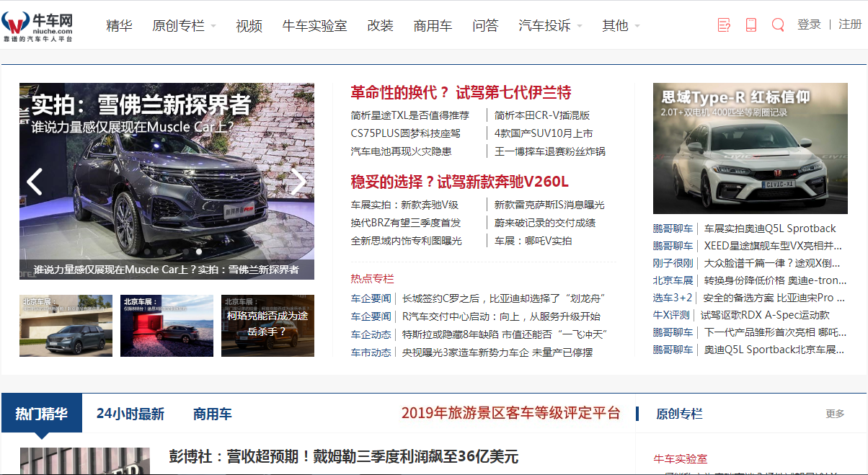
Task: Open headline 试驾第七代伊兰特
Action: click(x=461, y=92)
